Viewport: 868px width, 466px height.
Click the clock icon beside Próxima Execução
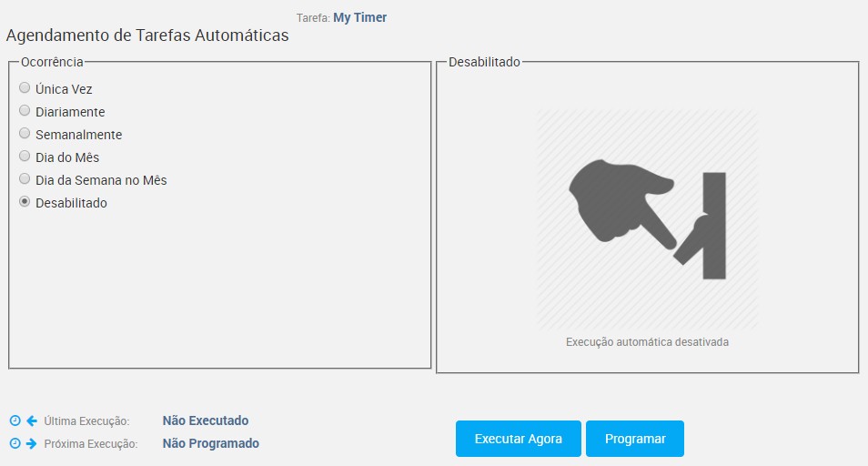[15, 443]
